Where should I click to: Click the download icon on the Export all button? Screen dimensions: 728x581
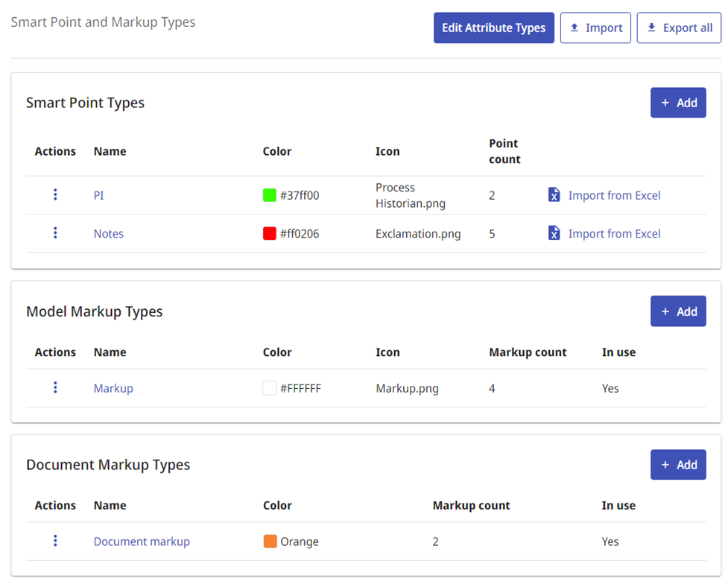[x=653, y=28]
